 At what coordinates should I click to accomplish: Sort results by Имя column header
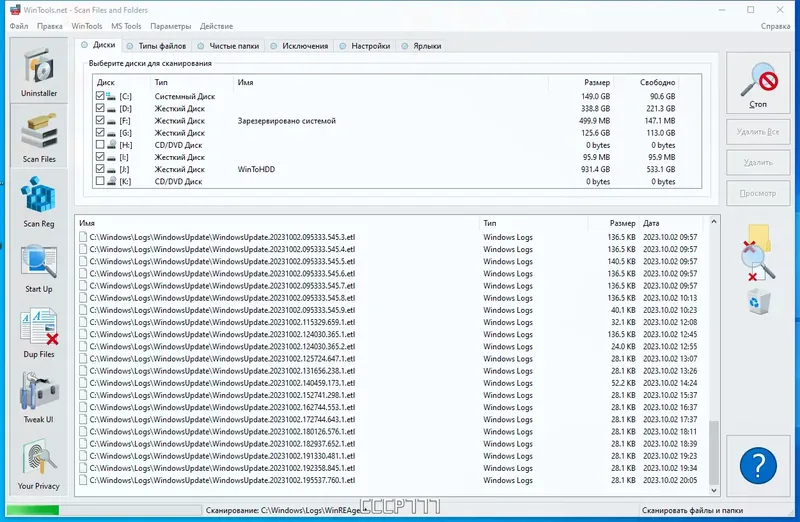point(278,223)
